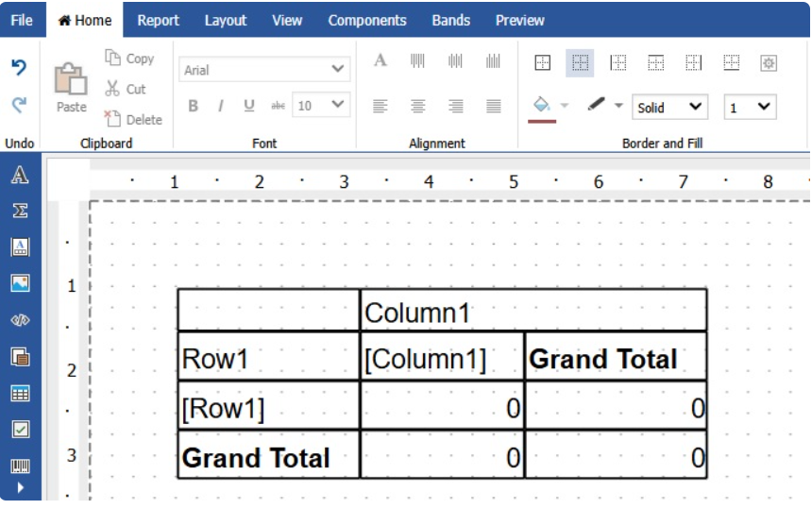Image resolution: width=812 pixels, height=509 pixels.
Task: Select the Barcode component tool
Action: click(x=20, y=466)
